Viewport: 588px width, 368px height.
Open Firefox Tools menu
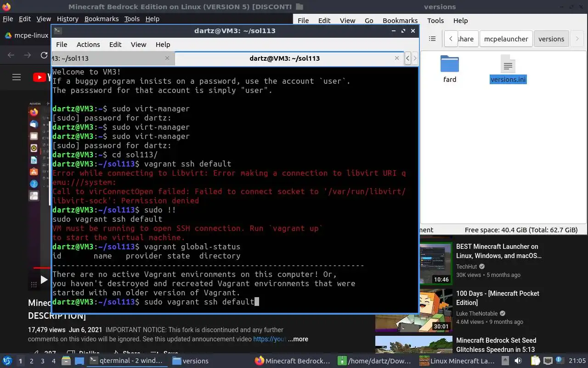click(x=132, y=19)
